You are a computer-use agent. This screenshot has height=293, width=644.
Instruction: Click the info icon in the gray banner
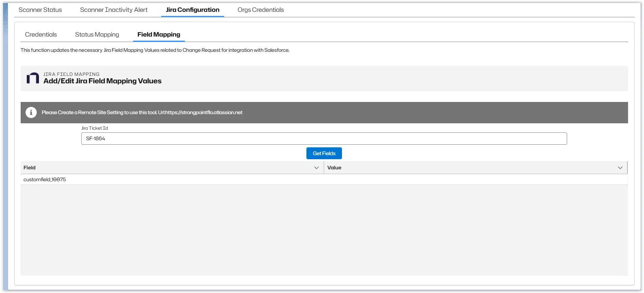pos(31,112)
